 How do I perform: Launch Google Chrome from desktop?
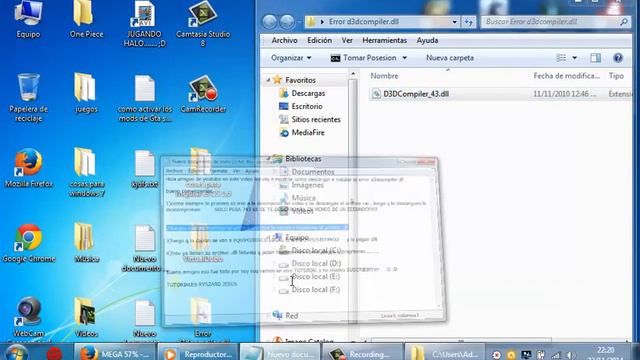click(x=29, y=243)
